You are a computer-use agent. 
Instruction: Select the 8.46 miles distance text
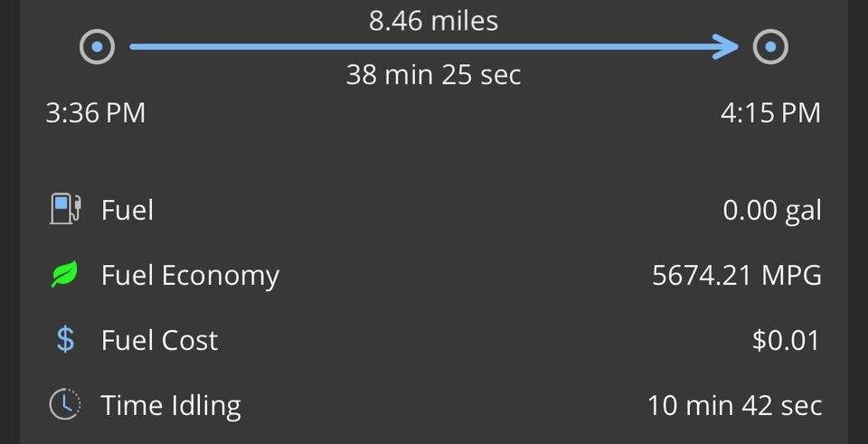click(x=433, y=20)
